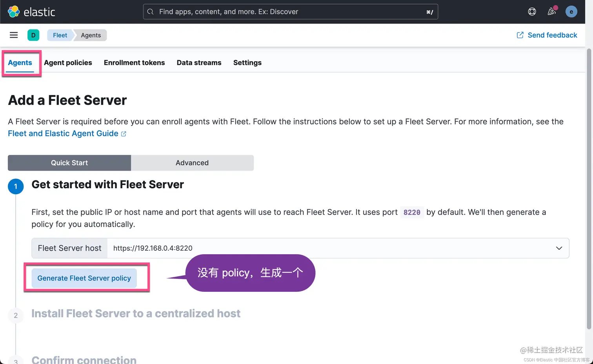Expand the Fleet Server host dropdown arrow
Image resolution: width=593 pixels, height=364 pixels.
tap(559, 248)
